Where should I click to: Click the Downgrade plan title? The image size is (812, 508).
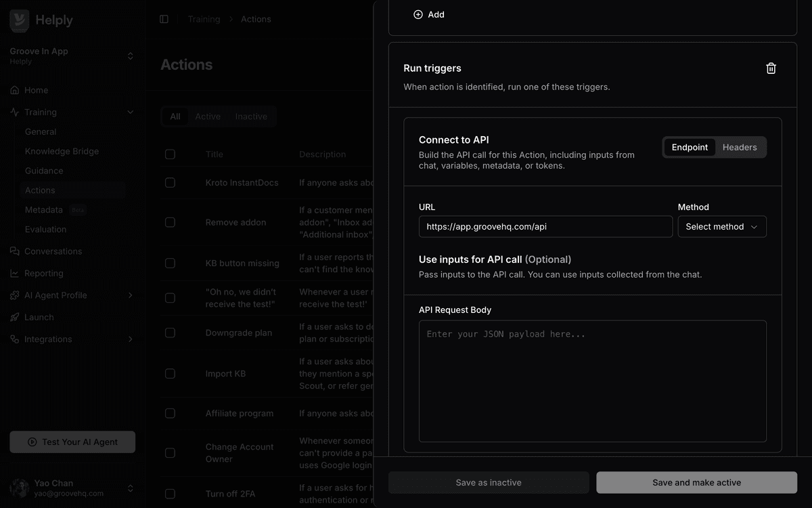[x=239, y=333]
